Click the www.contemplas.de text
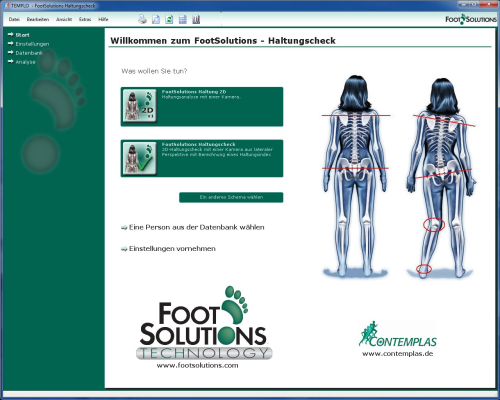The width and height of the screenshot is (500, 400). coord(398,354)
